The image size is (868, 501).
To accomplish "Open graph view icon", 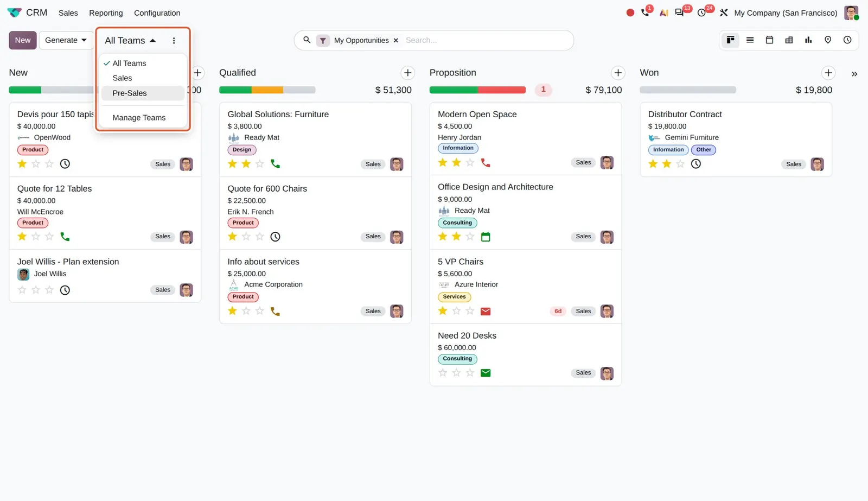I will (808, 40).
